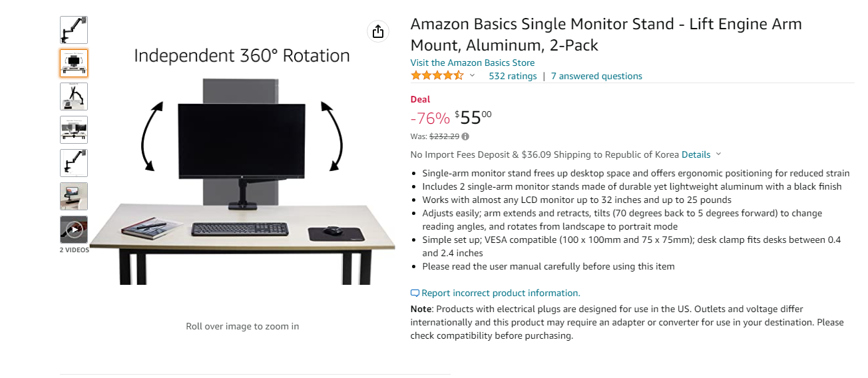Expand the star rating breakdown chevron
The image size is (868, 378).
(473, 76)
